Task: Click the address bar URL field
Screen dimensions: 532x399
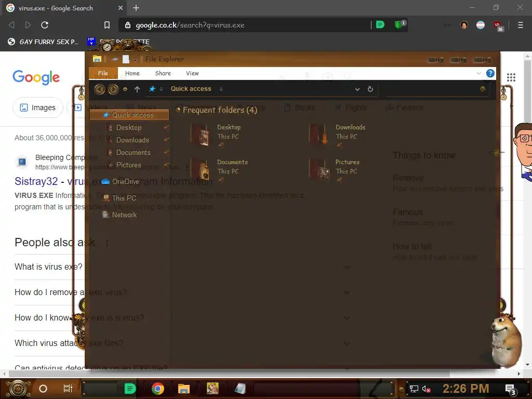Action: coord(244,25)
